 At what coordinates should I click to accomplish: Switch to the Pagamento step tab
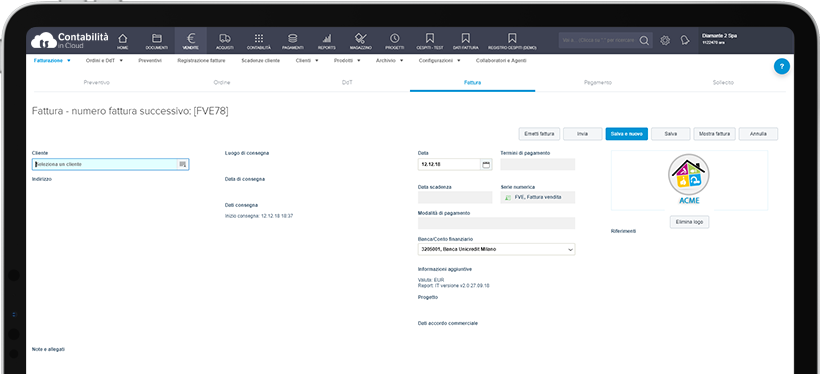(598, 83)
